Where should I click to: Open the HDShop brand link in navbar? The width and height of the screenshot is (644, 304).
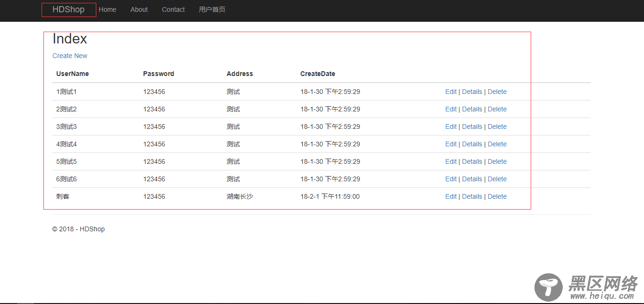[68, 9]
